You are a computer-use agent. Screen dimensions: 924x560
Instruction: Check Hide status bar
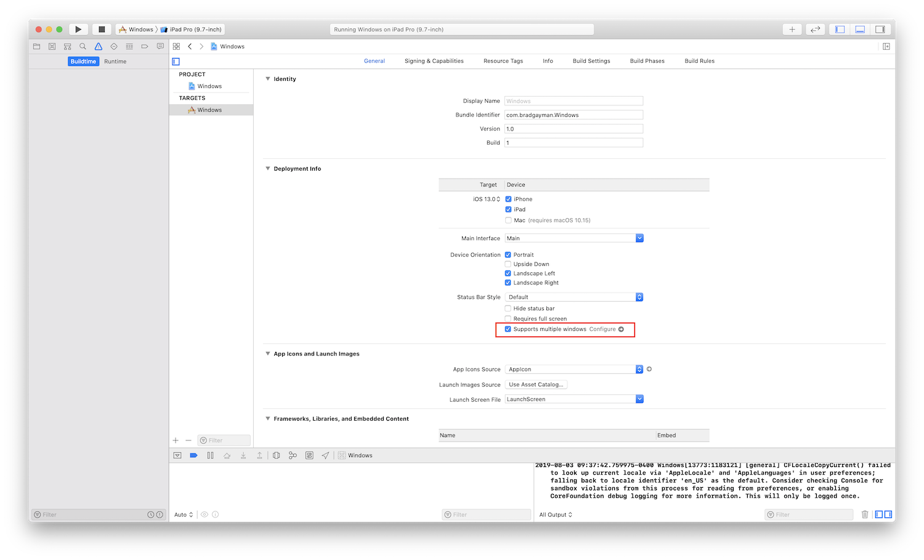pyautogui.click(x=508, y=308)
